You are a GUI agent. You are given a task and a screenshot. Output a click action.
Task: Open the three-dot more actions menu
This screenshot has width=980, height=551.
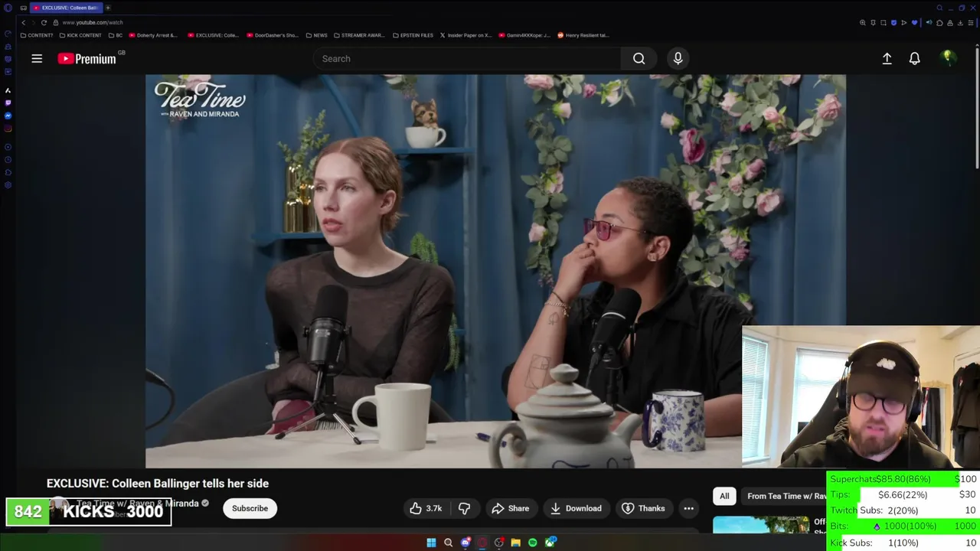pyautogui.click(x=688, y=508)
